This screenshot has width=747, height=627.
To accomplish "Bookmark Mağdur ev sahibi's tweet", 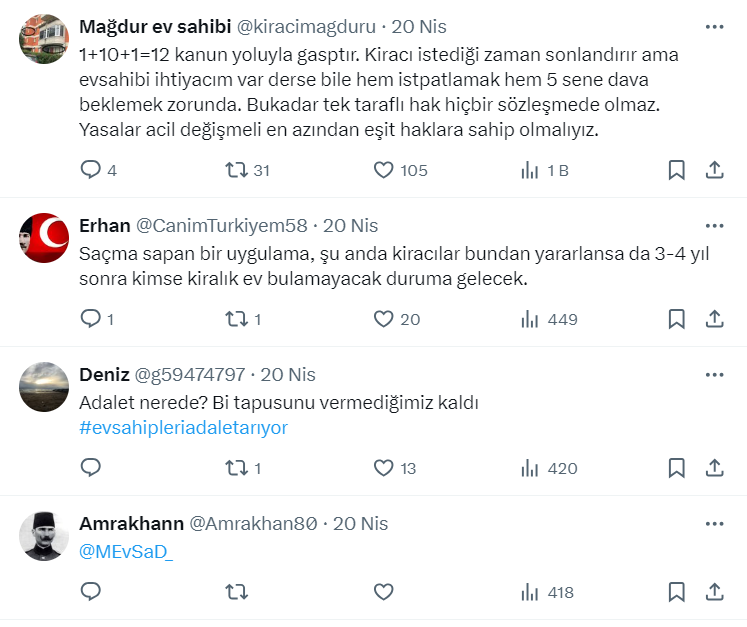I will click(x=677, y=170).
